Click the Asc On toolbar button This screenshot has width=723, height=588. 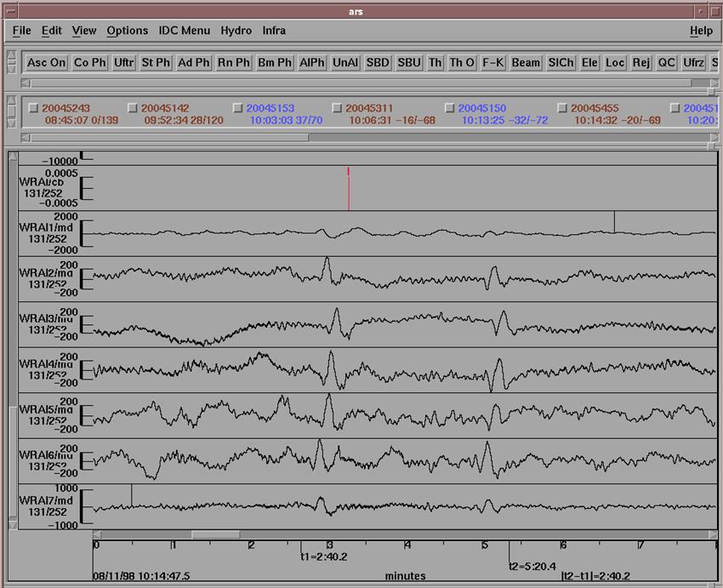coord(46,62)
